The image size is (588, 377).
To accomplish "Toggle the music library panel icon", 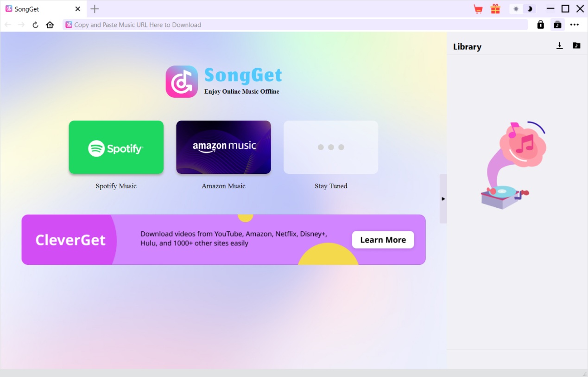I will (x=557, y=25).
